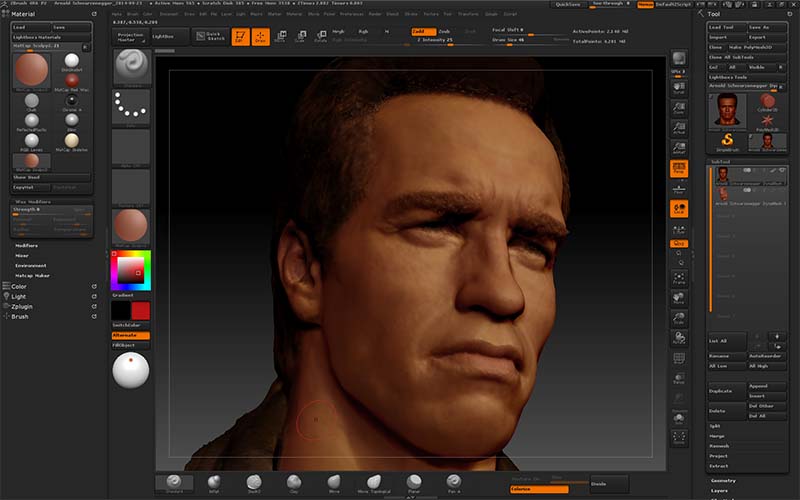The image size is (800, 500).
Task: Open the Color palette
Action: tap(19, 287)
